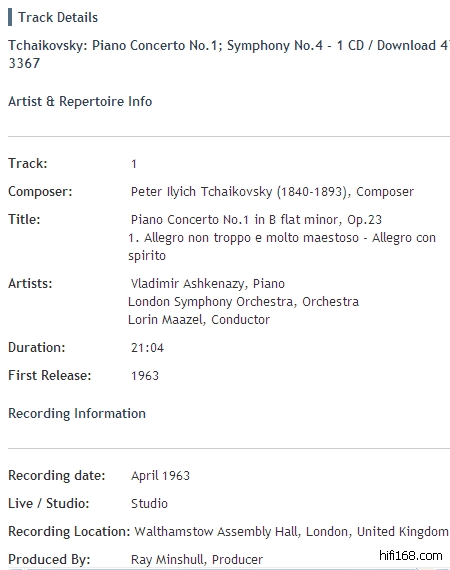Screen dimensions: 450x570
Task: Click the track number value 1
Action: [x=134, y=164]
